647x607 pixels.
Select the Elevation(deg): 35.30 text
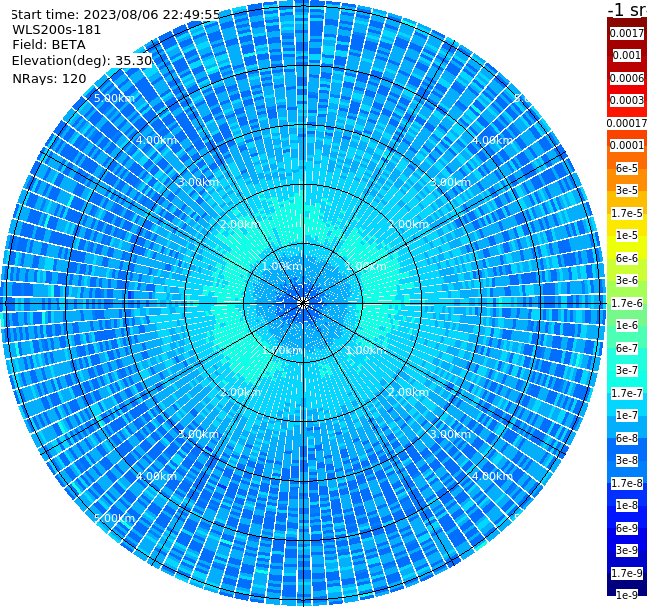tap(82, 61)
